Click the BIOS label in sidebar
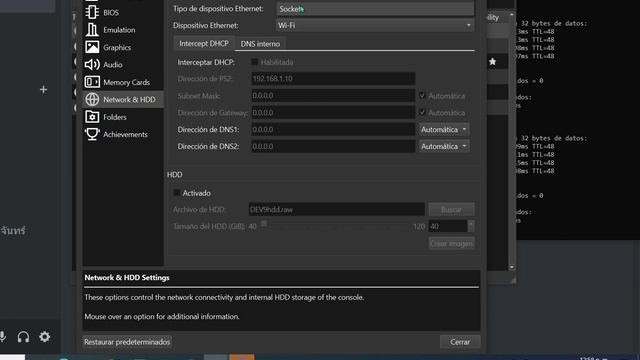This screenshot has width=640, height=360. pyautogui.click(x=111, y=13)
